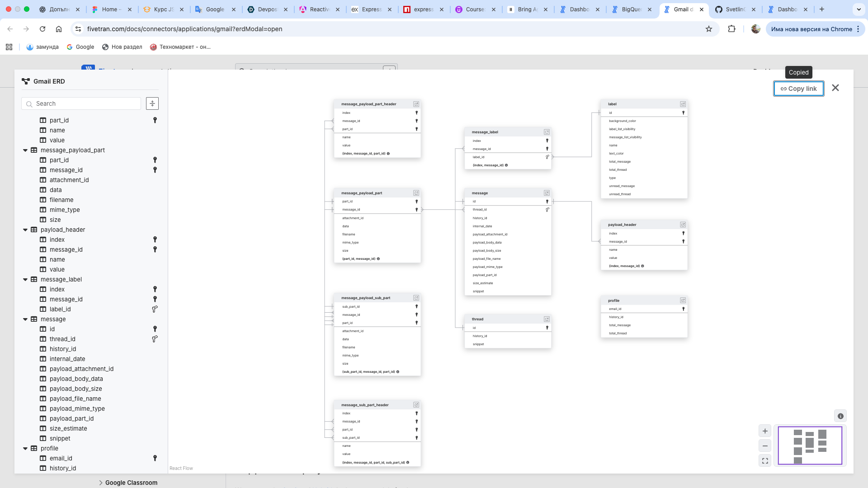Click the Copy link button
The height and width of the screenshot is (488, 868).
(798, 89)
